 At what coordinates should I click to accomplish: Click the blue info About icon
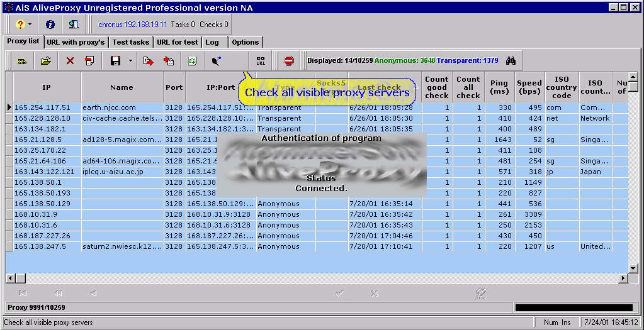(x=50, y=25)
